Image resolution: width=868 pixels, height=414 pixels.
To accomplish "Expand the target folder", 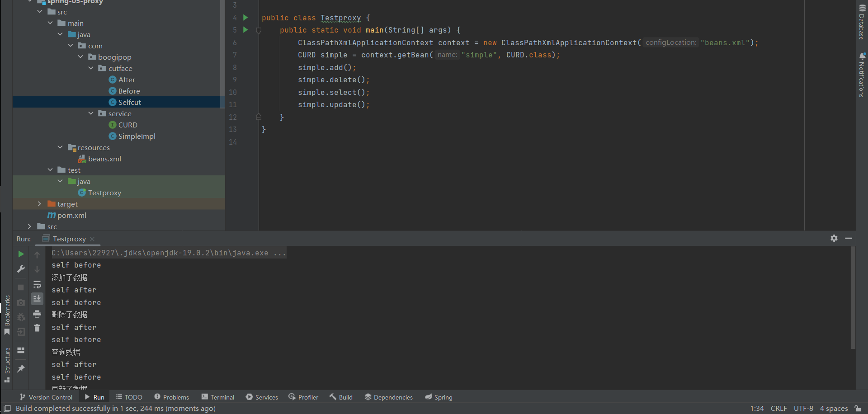I will [40, 204].
